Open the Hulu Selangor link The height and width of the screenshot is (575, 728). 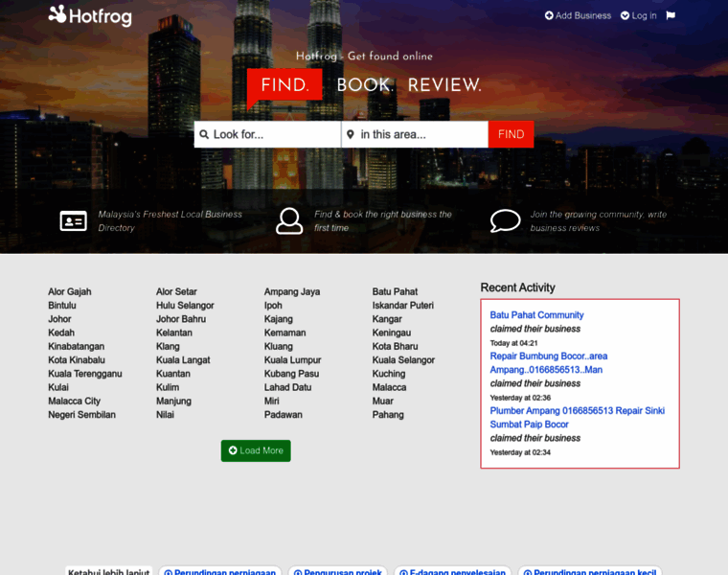click(185, 305)
